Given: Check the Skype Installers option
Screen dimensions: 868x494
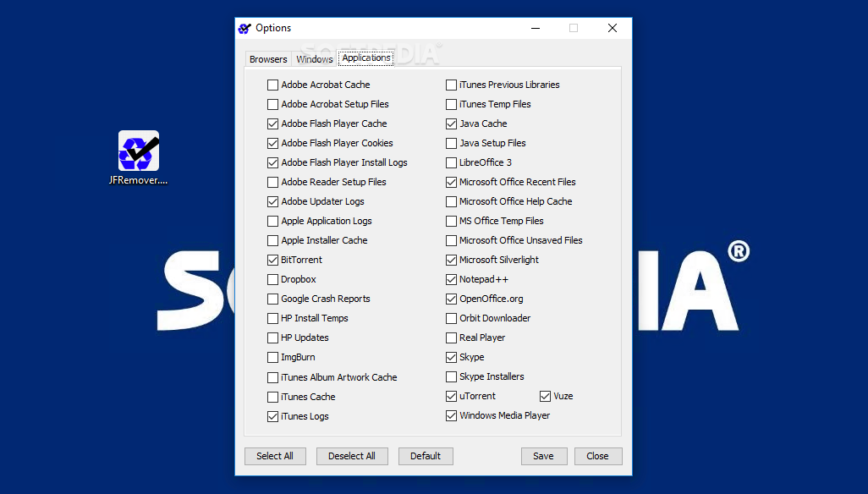Looking at the screenshot, I should click(451, 376).
